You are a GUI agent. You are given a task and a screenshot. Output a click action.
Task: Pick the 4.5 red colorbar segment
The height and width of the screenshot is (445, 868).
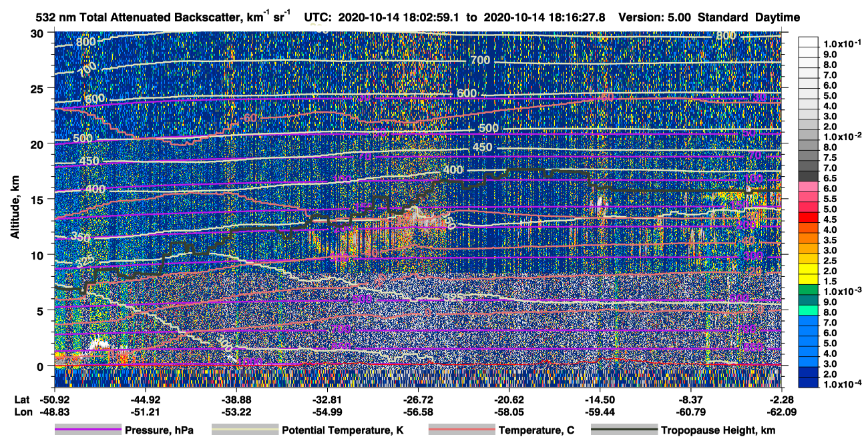pos(807,219)
